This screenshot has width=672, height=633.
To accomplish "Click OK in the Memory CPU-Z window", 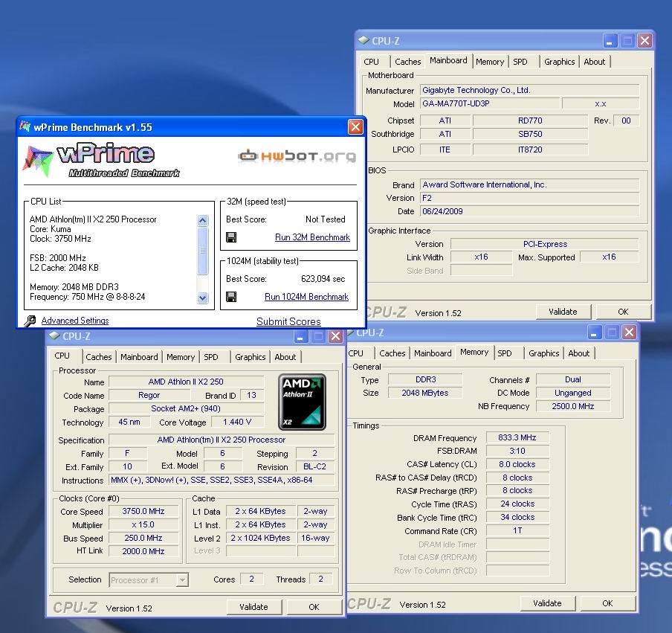I will point(608,603).
